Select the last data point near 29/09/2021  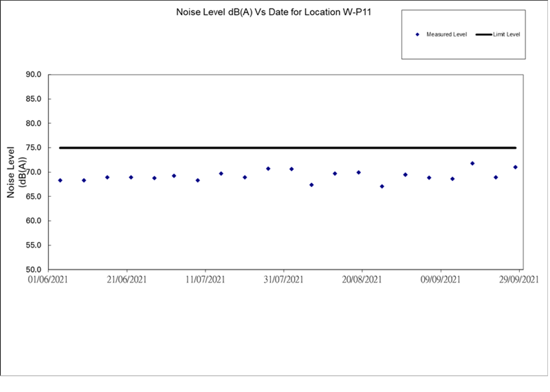515,167
